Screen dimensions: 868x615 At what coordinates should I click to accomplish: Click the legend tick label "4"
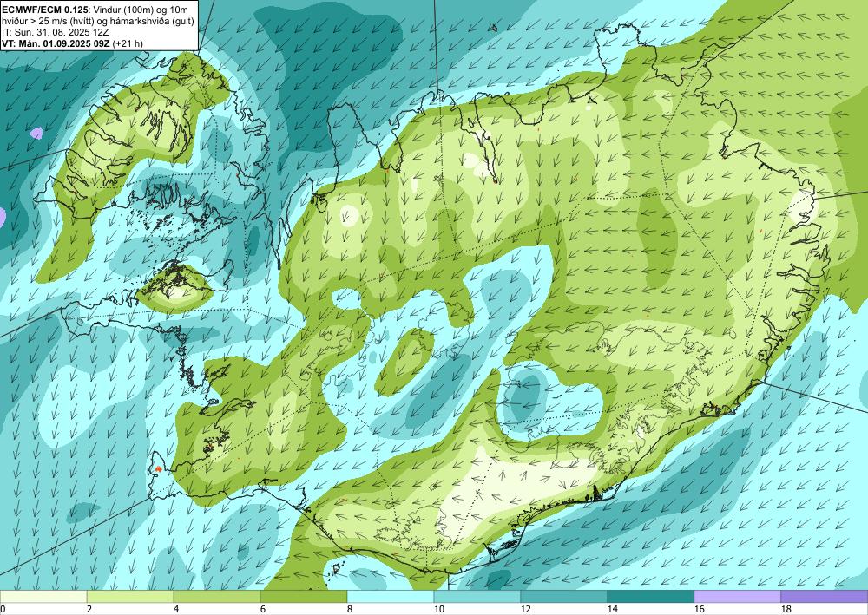(x=176, y=610)
